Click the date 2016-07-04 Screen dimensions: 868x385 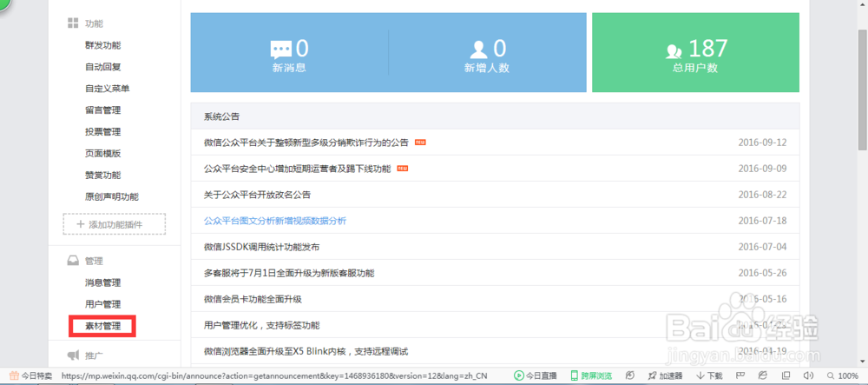click(762, 247)
